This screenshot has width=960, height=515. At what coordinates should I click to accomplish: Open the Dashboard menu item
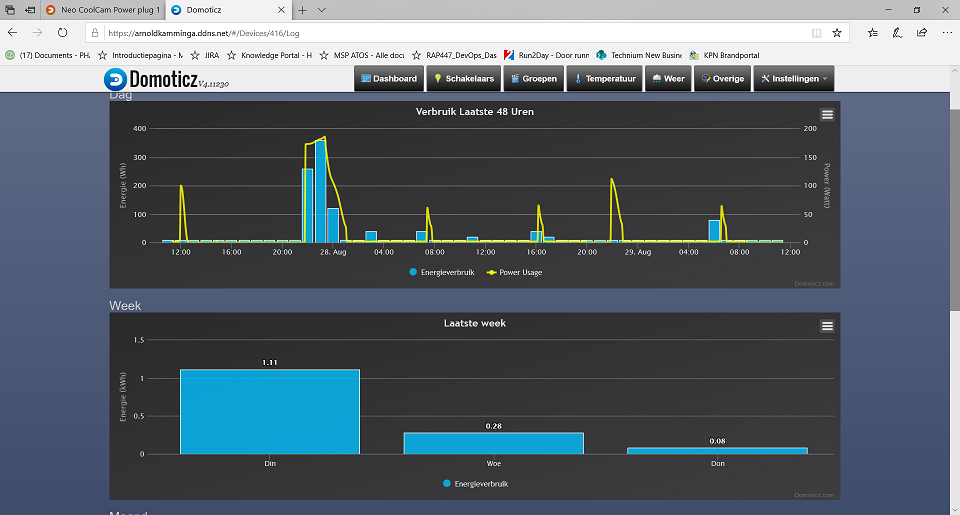point(389,78)
